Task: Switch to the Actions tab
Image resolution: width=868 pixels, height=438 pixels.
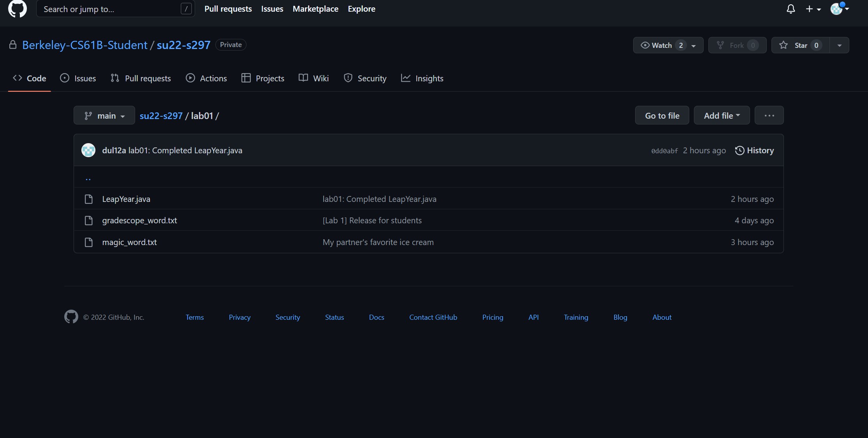Action: (206, 78)
